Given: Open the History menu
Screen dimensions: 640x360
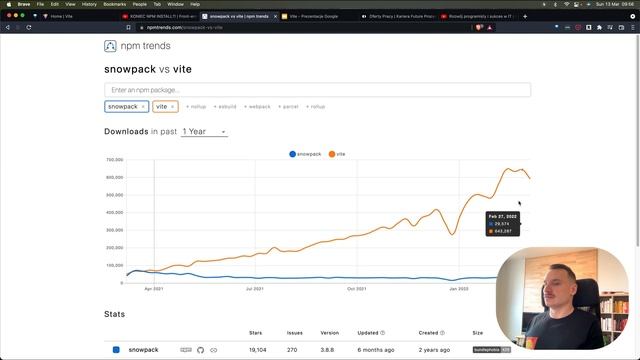Looking at the screenshot, I should point(89,4).
